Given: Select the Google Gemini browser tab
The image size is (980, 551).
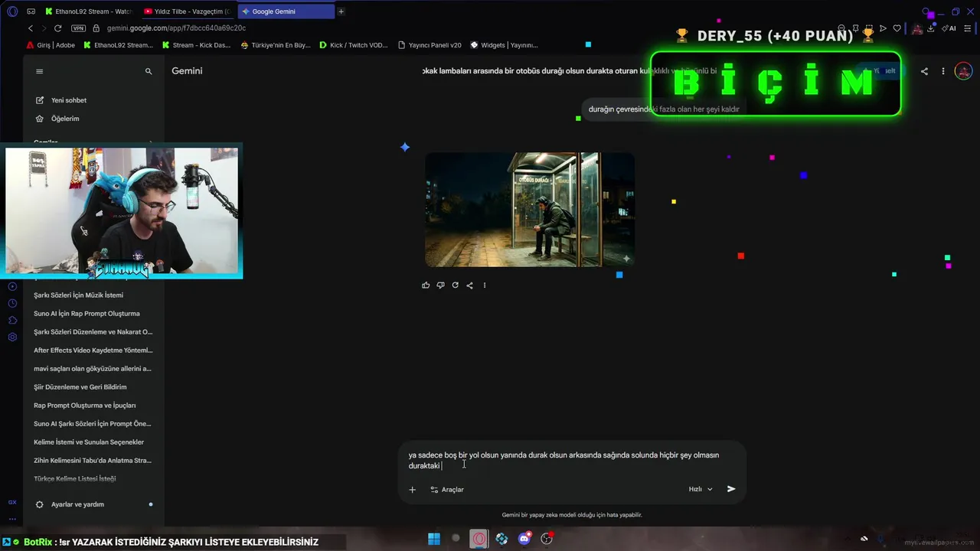Looking at the screenshot, I should click(x=286, y=11).
